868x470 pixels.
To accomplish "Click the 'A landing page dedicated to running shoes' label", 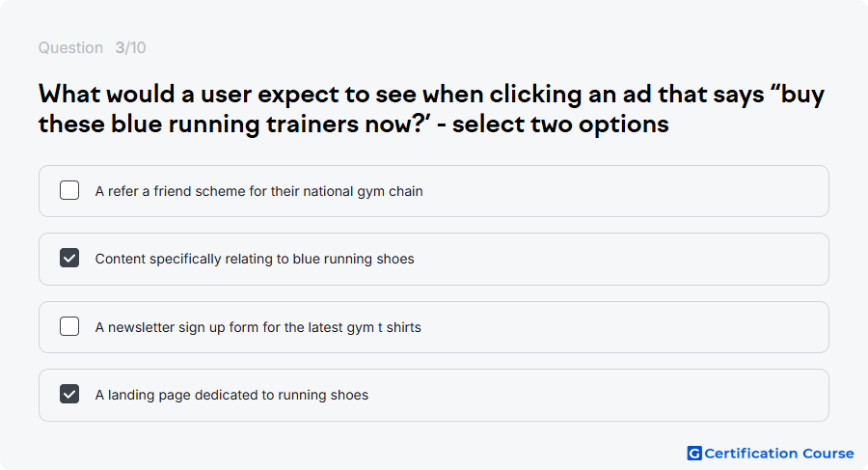I will tap(231, 395).
